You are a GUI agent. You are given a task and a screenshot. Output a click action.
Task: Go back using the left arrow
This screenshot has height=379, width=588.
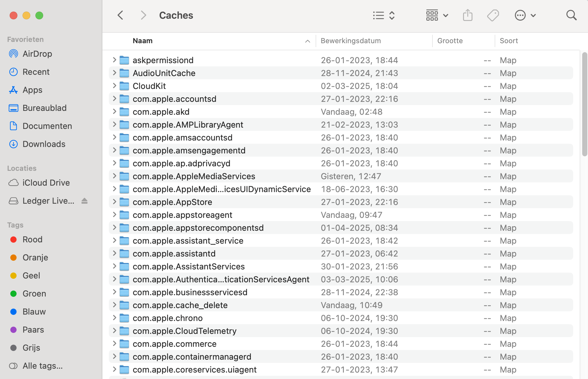120,15
